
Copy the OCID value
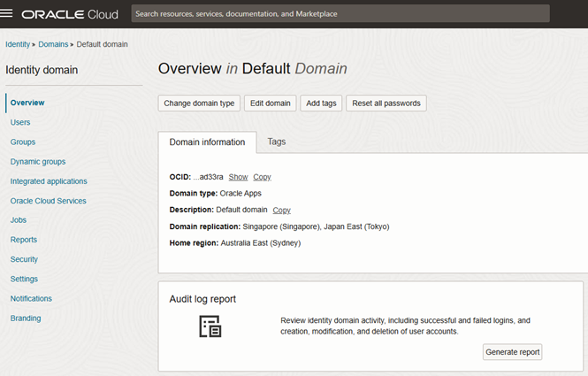tap(262, 177)
